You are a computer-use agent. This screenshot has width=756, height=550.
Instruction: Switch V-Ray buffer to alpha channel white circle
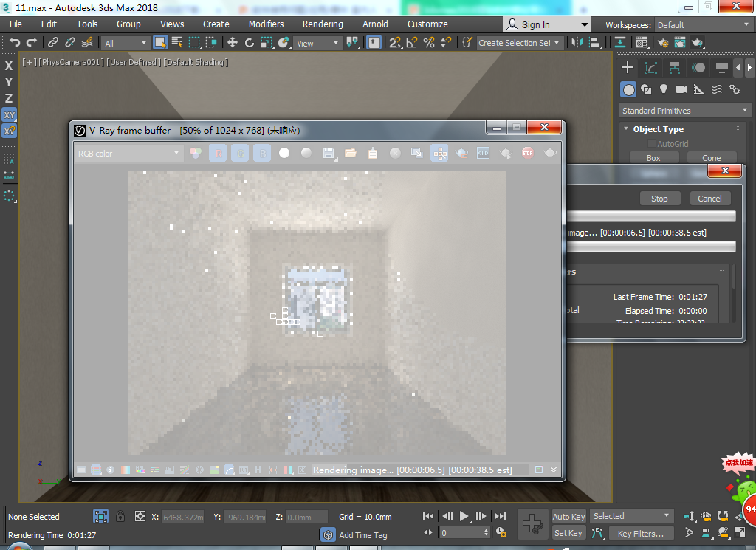tap(284, 153)
